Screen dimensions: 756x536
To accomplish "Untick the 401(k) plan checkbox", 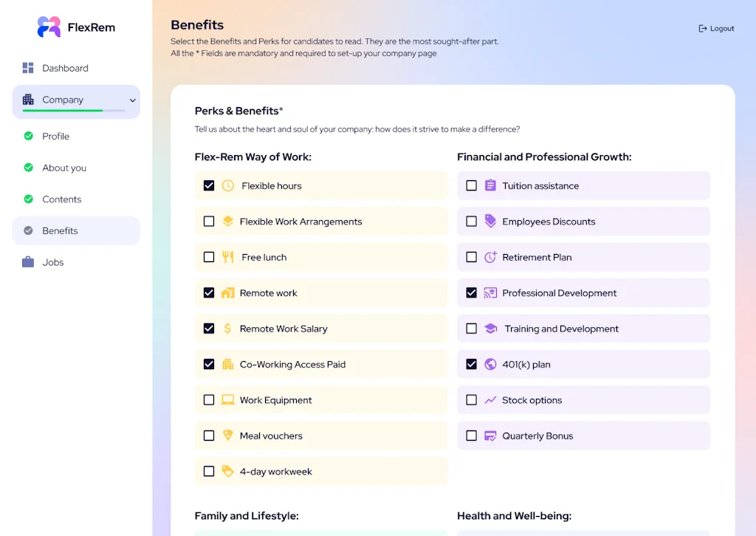I will (471, 364).
